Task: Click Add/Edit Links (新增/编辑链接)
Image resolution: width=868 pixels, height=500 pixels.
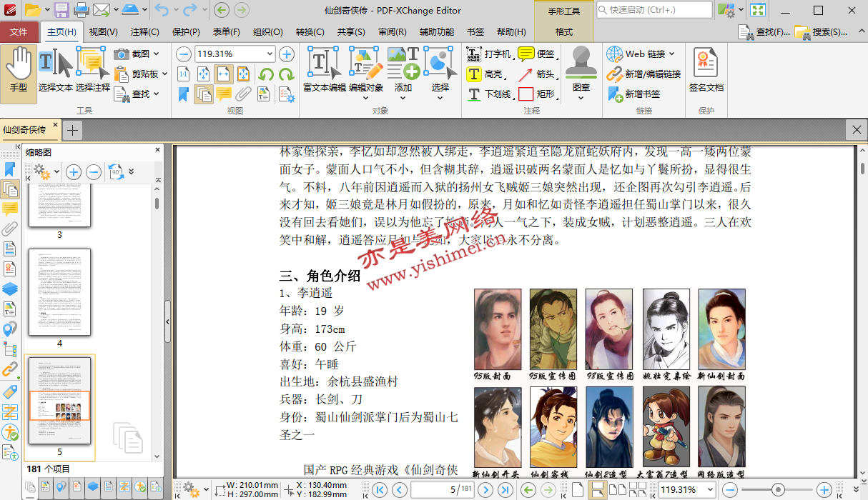Action: pos(643,74)
